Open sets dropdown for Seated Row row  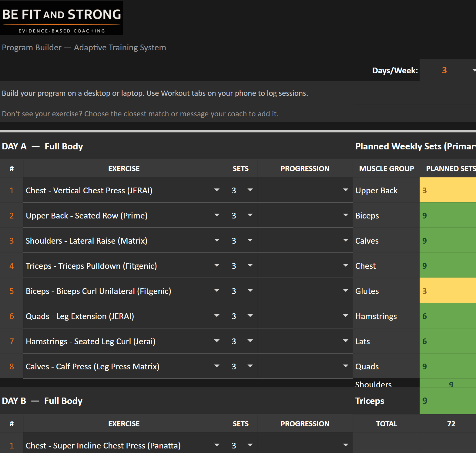tap(250, 215)
